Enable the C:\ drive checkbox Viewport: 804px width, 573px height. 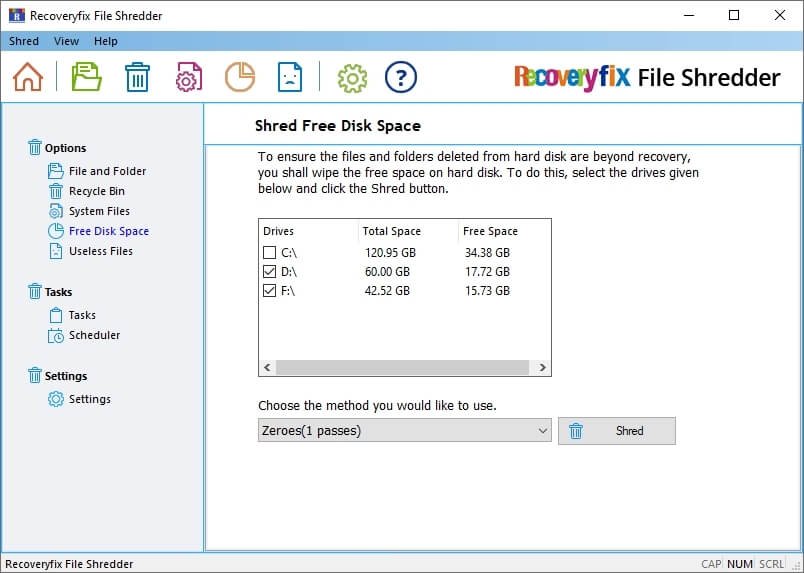click(x=270, y=253)
